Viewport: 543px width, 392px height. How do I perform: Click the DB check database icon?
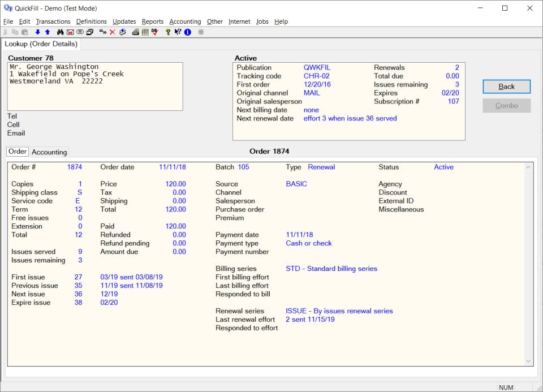154,32
